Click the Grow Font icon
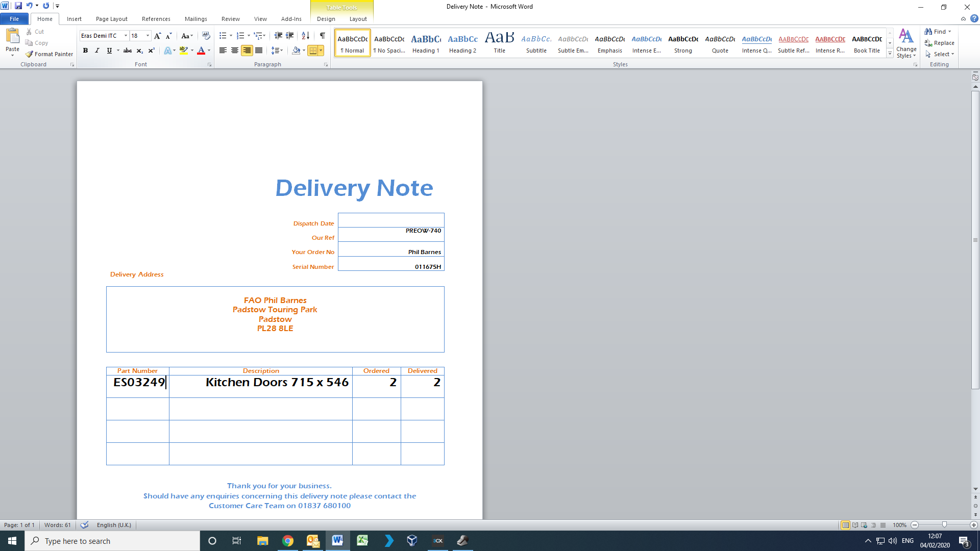The image size is (980, 551). click(157, 36)
